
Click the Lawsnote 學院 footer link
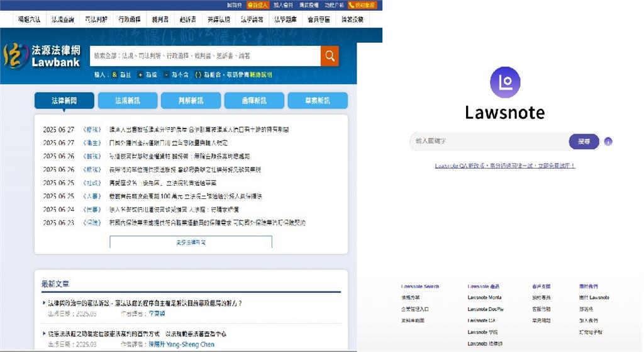(x=482, y=332)
